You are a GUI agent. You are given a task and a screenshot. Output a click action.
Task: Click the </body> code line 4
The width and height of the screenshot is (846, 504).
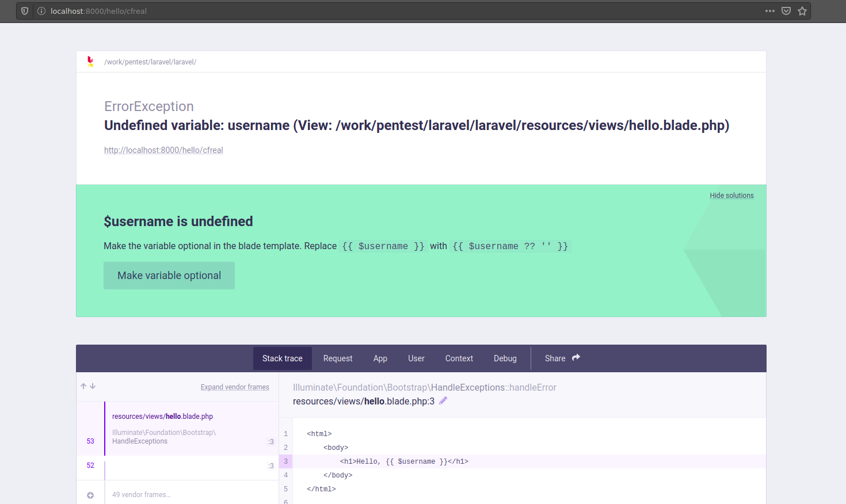(338, 475)
